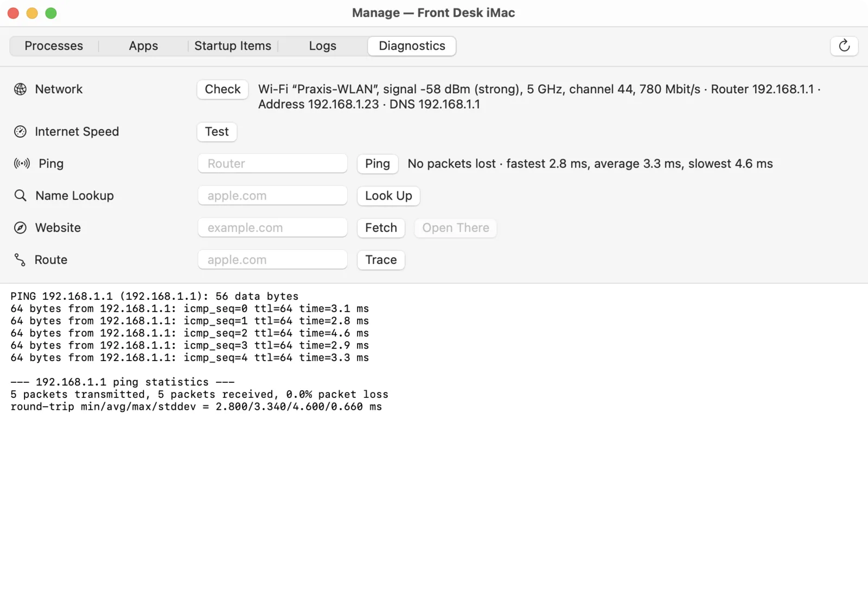Fetch the website with the Fetch button
The image size is (868, 592).
tap(381, 228)
